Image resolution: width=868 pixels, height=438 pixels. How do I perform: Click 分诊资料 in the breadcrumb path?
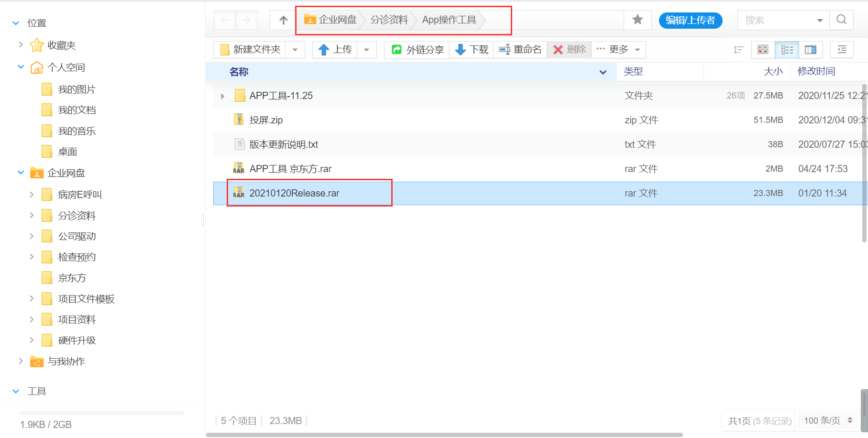(x=389, y=20)
